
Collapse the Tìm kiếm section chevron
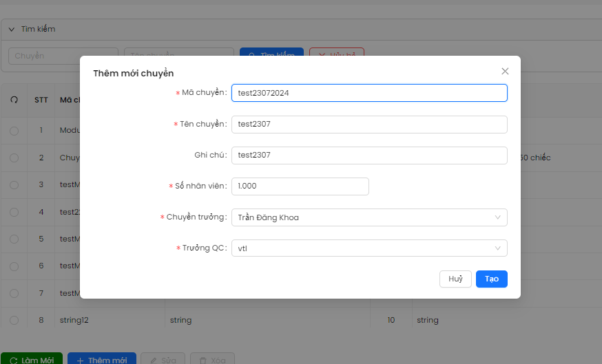(x=12, y=30)
